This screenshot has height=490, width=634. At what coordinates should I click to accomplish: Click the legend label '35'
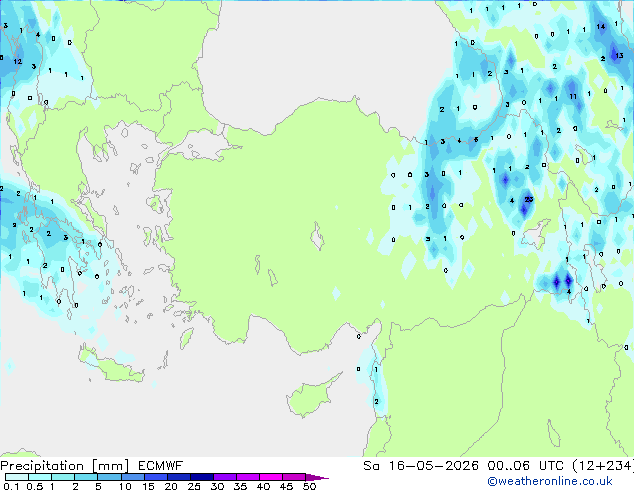(240, 486)
